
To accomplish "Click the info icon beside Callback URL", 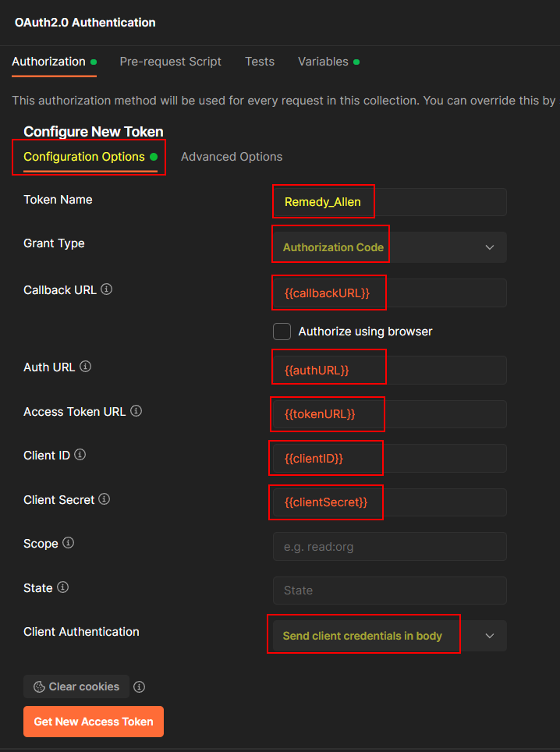I will tap(107, 289).
